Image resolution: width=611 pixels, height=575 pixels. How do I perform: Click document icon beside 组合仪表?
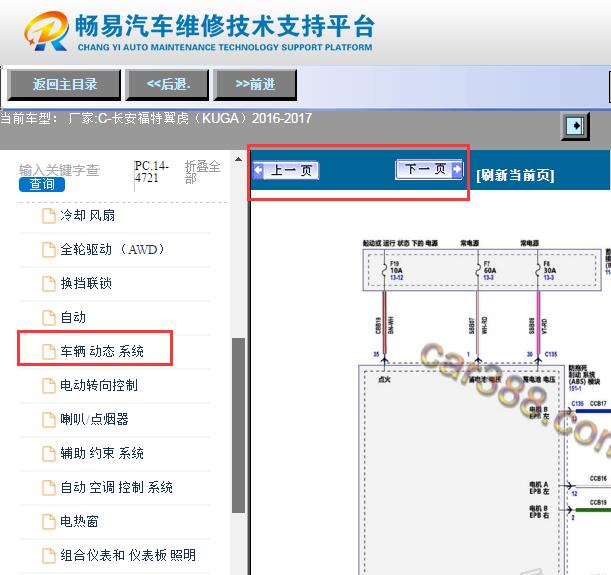pyautogui.click(x=49, y=555)
